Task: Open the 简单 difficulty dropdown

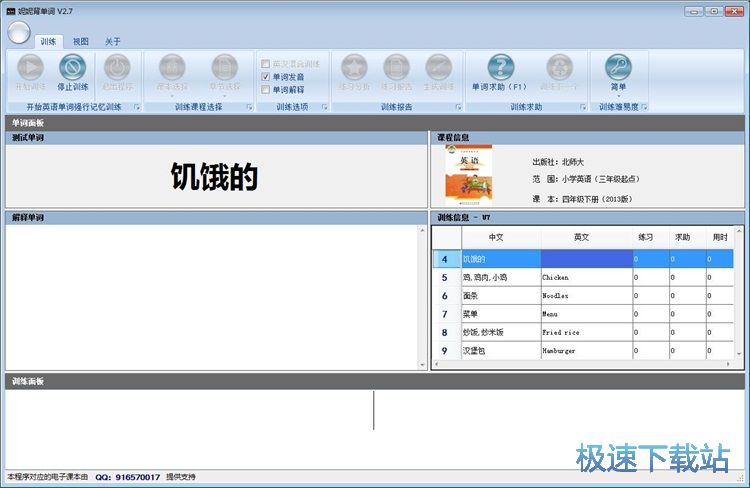Action: pos(617,74)
